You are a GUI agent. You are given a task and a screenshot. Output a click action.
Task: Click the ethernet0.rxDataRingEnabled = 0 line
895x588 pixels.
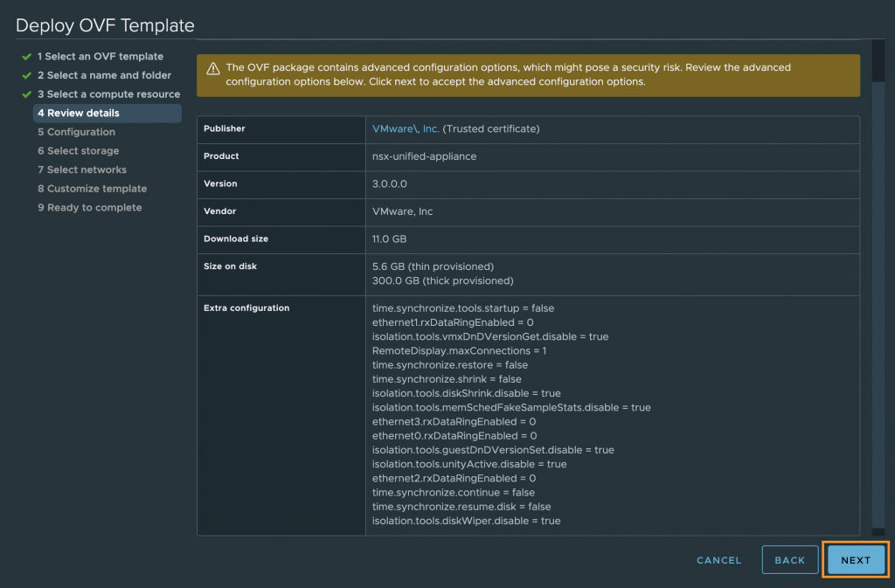tap(454, 436)
